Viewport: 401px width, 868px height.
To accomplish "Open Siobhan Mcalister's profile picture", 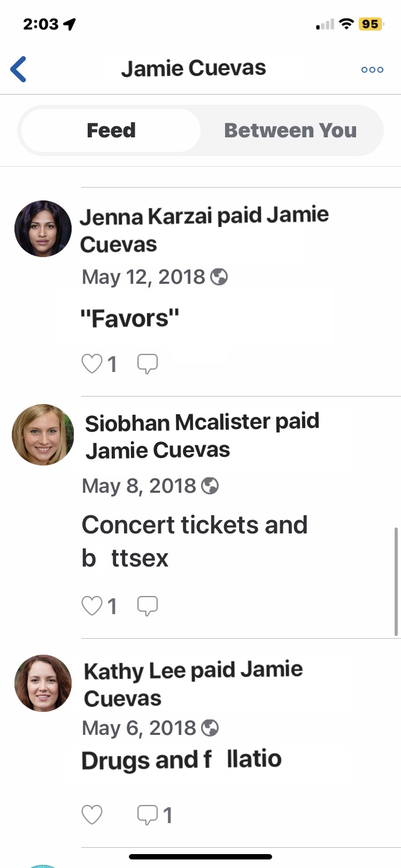I will click(x=43, y=435).
